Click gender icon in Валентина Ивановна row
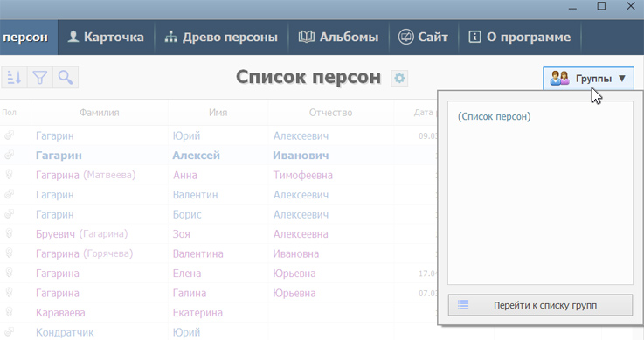644x340 pixels. [x=9, y=253]
